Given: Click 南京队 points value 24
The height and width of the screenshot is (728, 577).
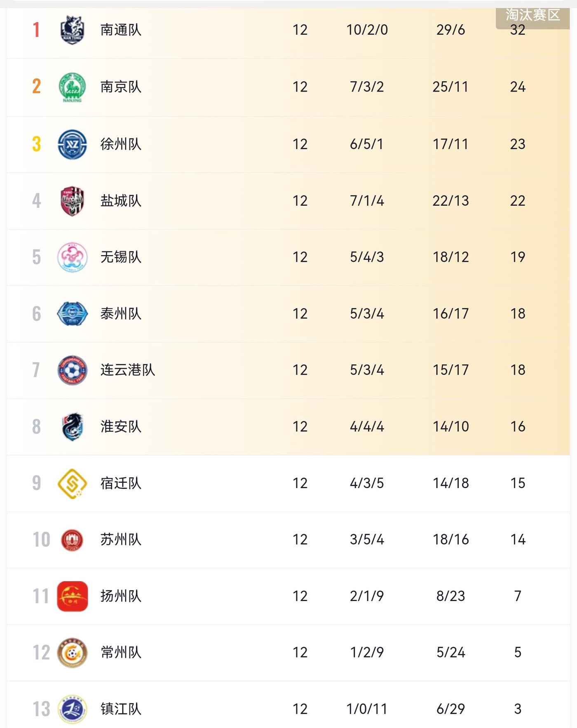Looking at the screenshot, I should coord(518,87).
